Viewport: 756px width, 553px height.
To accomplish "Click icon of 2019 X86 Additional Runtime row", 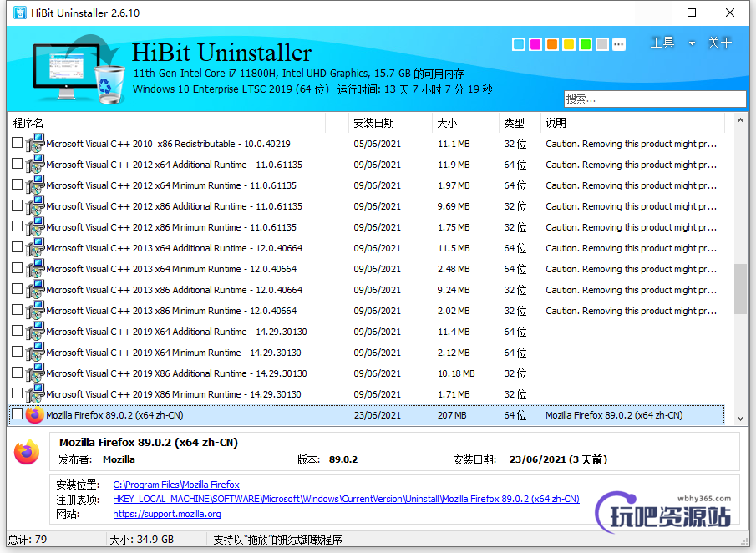I will [x=35, y=373].
